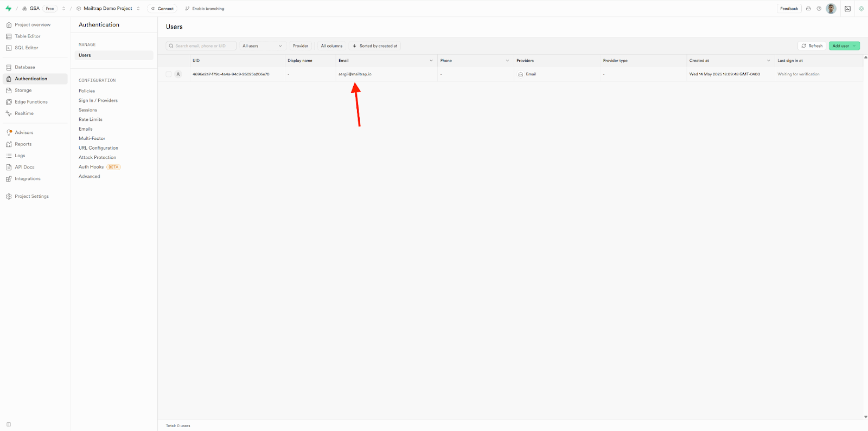The image size is (868, 431).
Task: Click the Edge Functions icon
Action: (x=9, y=102)
